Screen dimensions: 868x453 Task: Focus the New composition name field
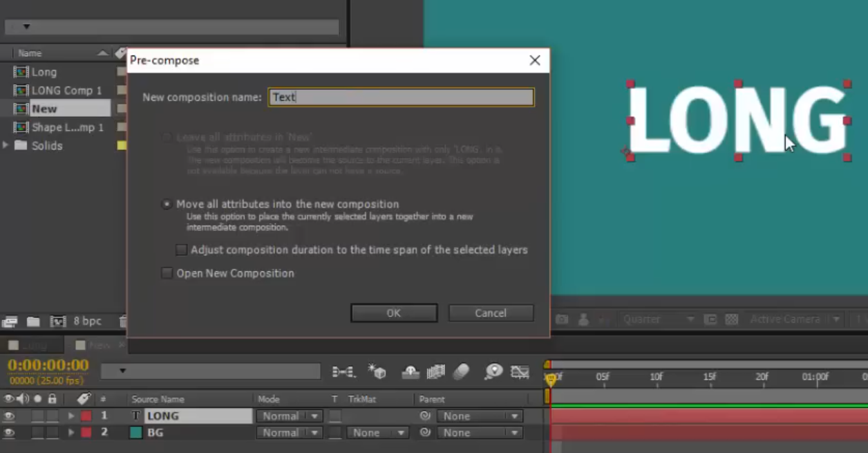tap(402, 97)
